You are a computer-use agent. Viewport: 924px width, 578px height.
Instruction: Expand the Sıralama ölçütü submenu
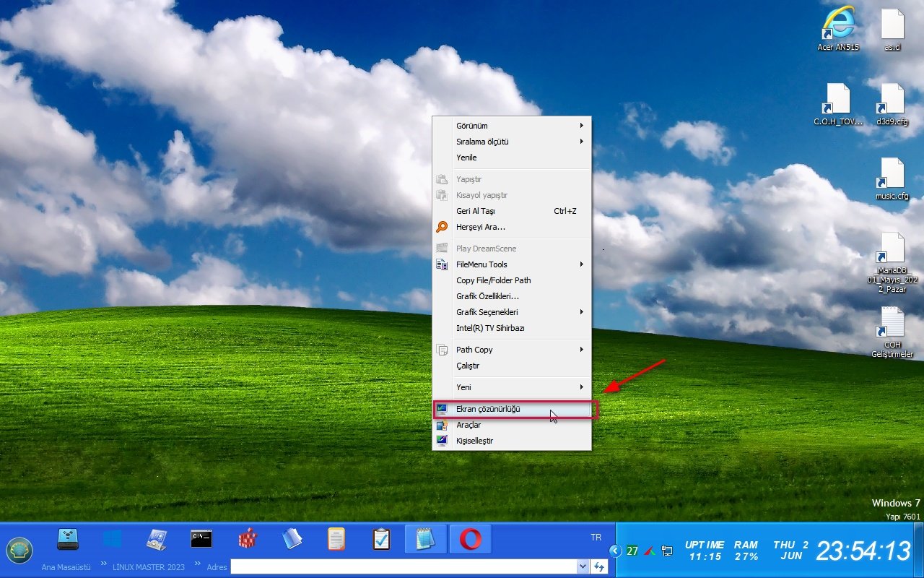pos(512,142)
